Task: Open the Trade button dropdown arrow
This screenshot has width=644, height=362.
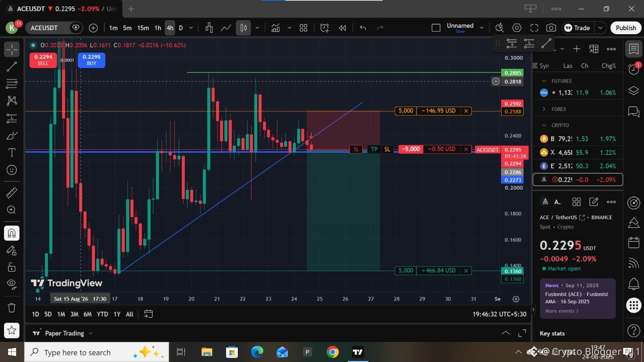Action: [x=600, y=28]
